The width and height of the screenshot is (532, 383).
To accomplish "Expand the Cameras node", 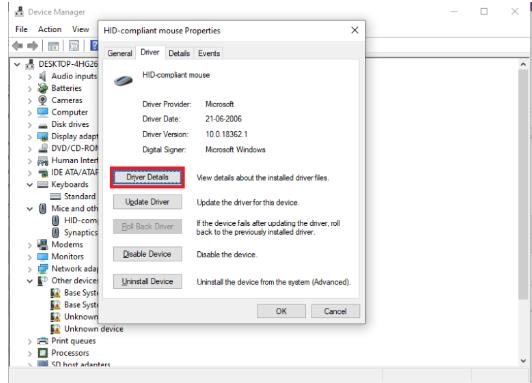I will coord(30,101).
